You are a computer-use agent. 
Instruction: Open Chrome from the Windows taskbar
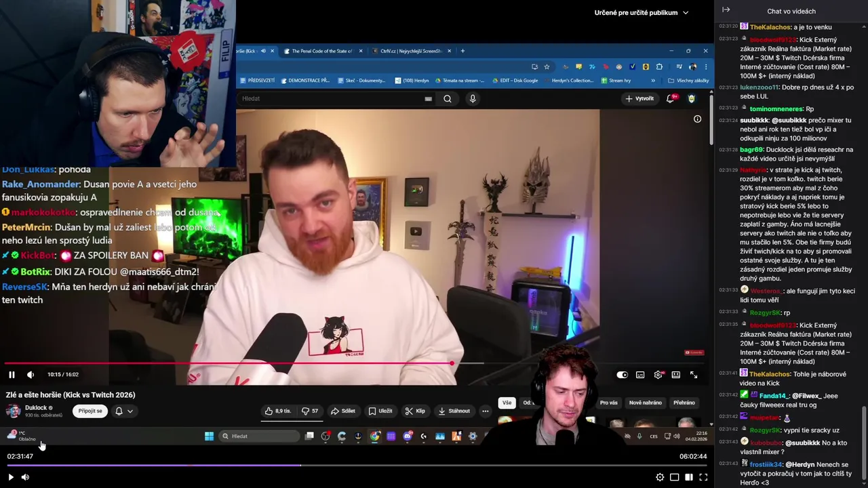click(374, 436)
